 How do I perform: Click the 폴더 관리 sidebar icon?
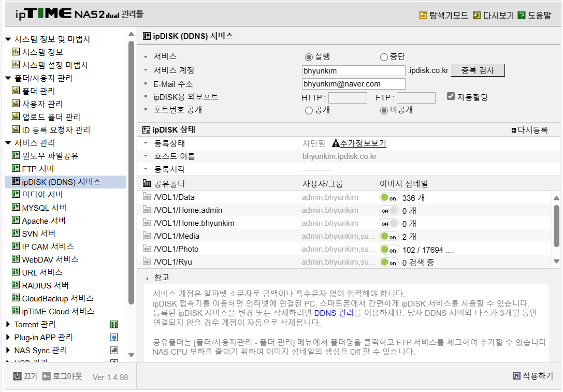[x=16, y=91]
